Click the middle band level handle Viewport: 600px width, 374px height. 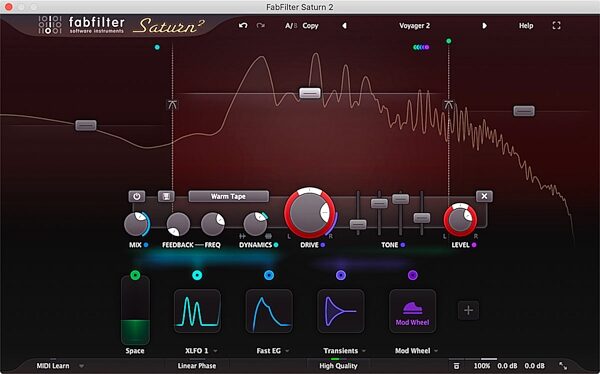[310, 93]
